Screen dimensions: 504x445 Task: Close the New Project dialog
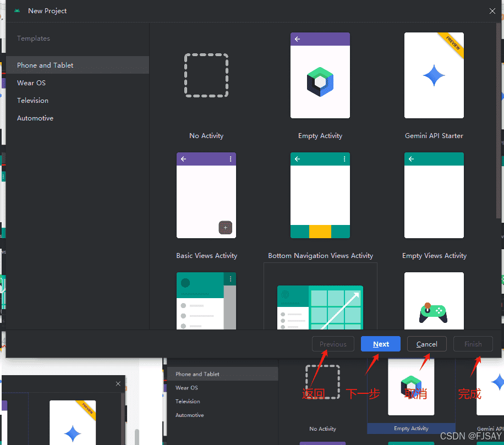492,10
